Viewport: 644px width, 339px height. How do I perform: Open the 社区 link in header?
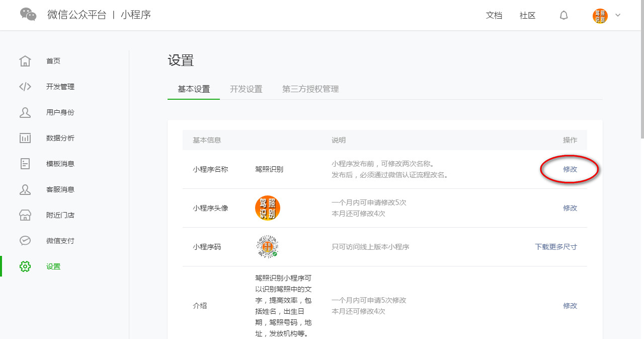(x=528, y=15)
